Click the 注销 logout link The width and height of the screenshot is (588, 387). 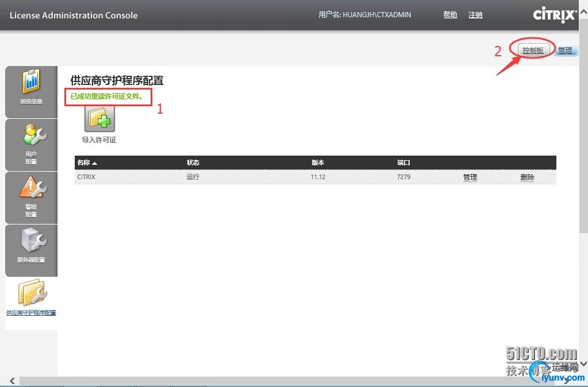point(475,15)
